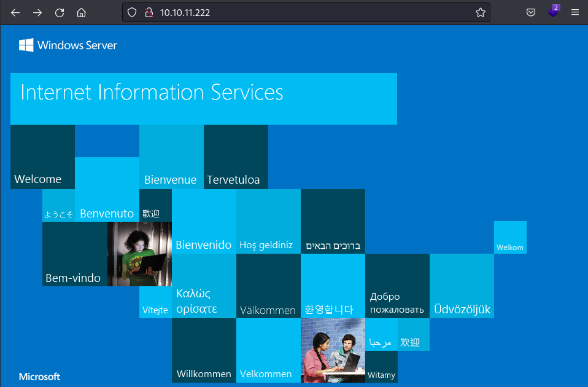Image resolution: width=588 pixels, height=387 pixels.
Task: Open the browser hamburger menu
Action: [575, 13]
